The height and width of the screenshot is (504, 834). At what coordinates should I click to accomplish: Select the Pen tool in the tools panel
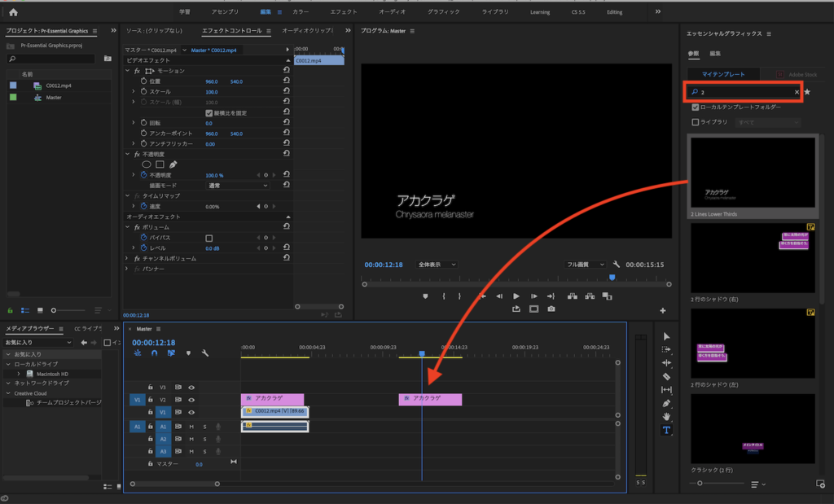[666, 403]
